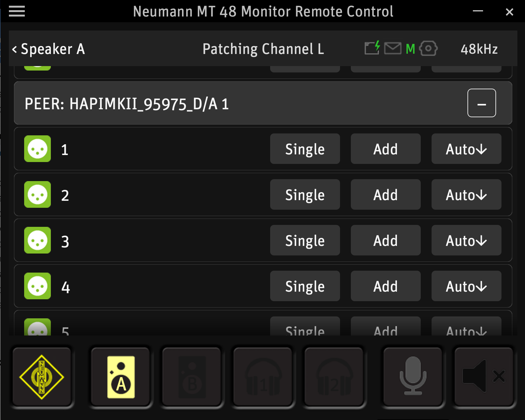Select the Speaker A monitor tab
This screenshot has width=525, height=420.
click(x=121, y=377)
